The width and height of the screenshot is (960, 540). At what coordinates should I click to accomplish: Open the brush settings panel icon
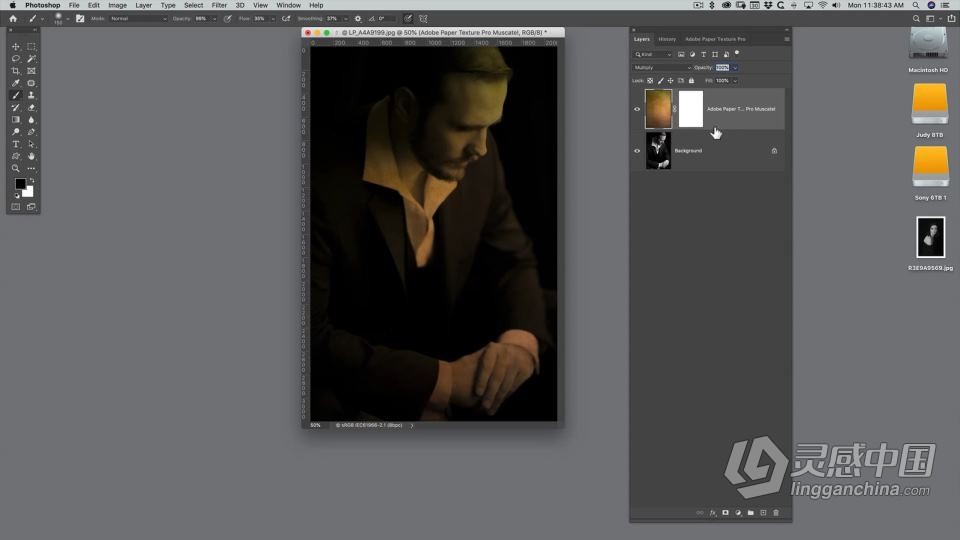tap(80, 19)
